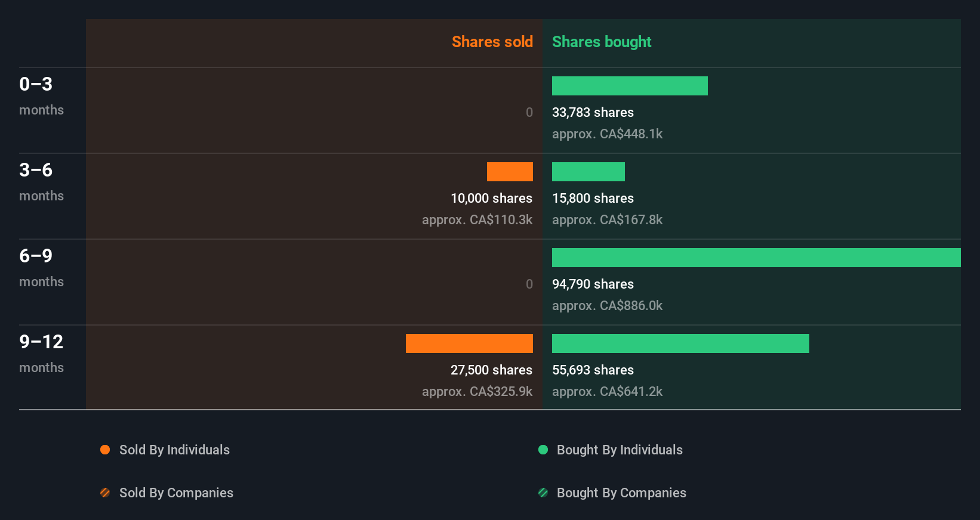Viewport: 980px width, 520px height.
Task: Toggle the Sold By Companies legend label
Action: (x=176, y=493)
